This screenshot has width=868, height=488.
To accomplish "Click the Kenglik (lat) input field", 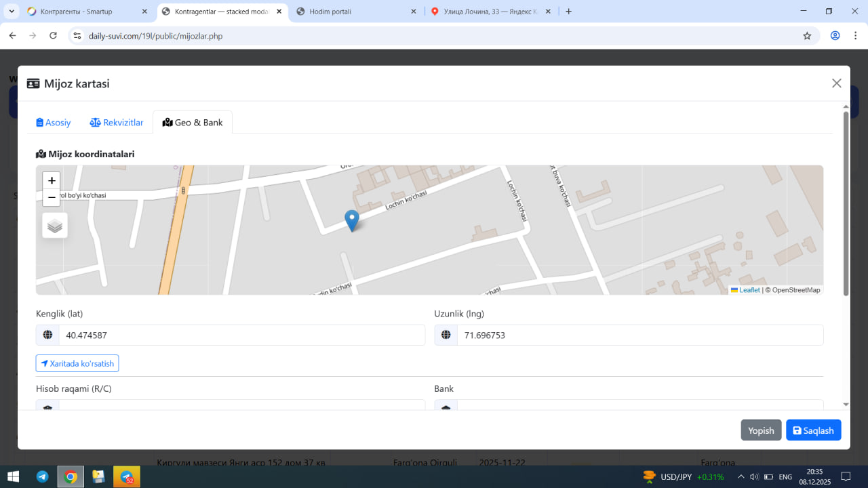I will pyautogui.click(x=241, y=335).
